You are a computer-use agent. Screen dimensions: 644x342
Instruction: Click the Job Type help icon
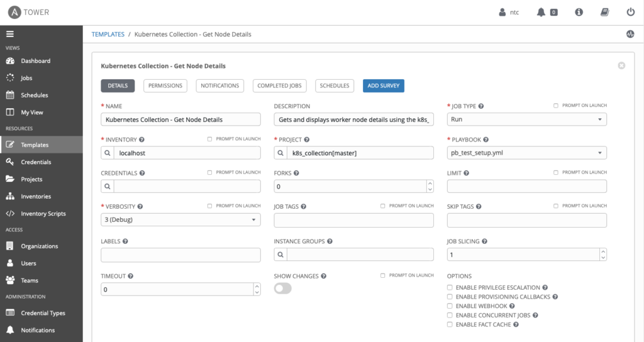[x=481, y=106]
